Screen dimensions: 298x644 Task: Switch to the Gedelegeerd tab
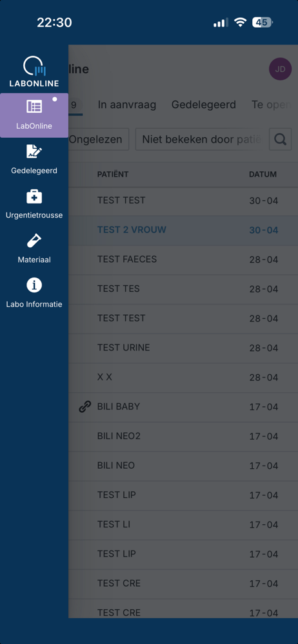tap(204, 105)
